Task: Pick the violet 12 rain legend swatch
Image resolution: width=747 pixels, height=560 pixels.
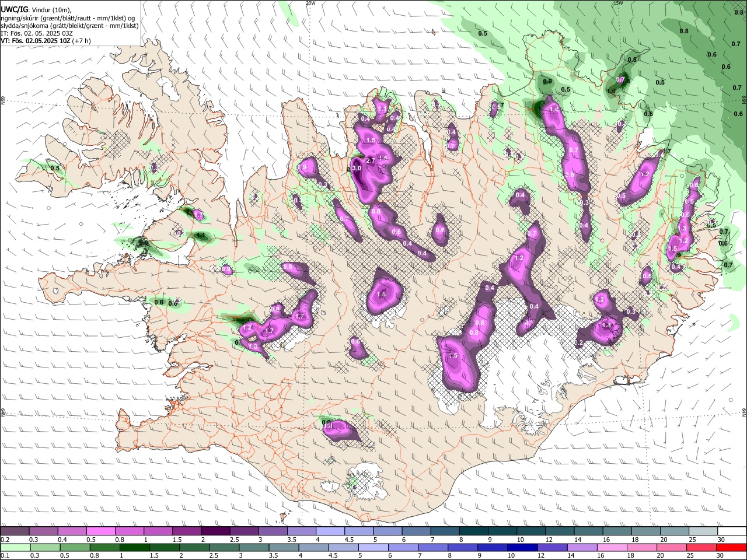Action: (x=552, y=548)
